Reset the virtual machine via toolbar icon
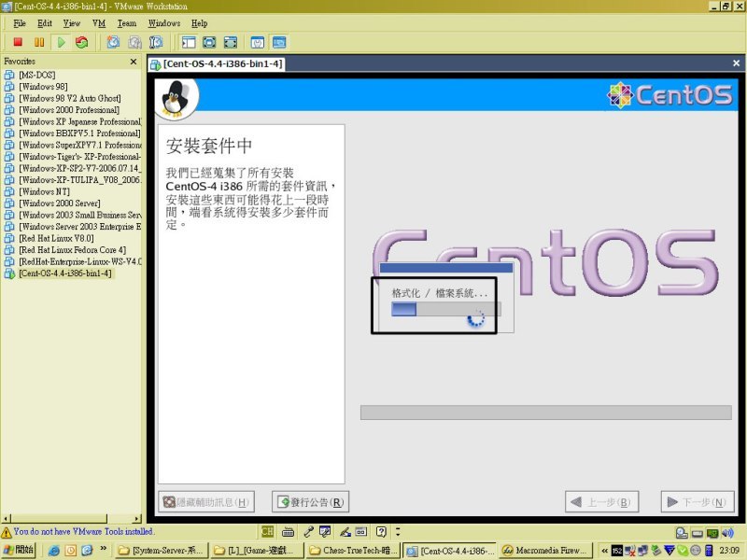Viewport: 747px width, 560px height. point(82,42)
